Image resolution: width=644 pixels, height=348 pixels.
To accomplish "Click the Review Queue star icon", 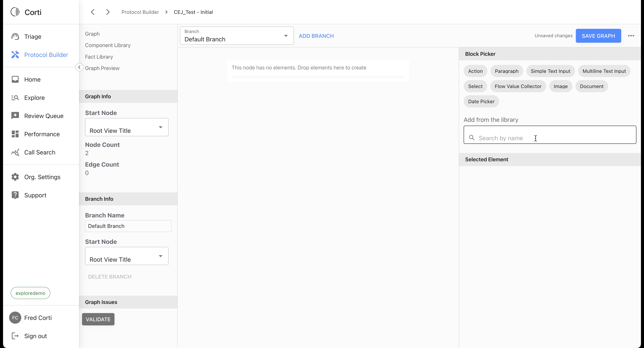I will point(15,116).
